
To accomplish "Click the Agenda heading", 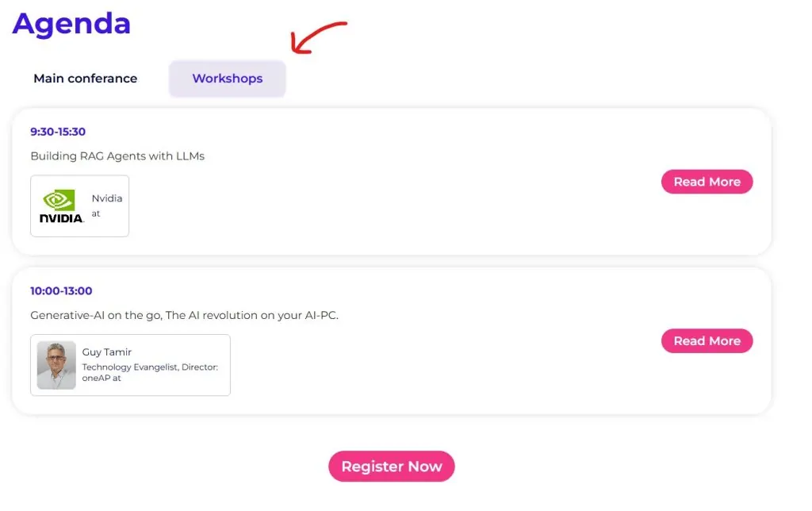I will tap(71, 24).
